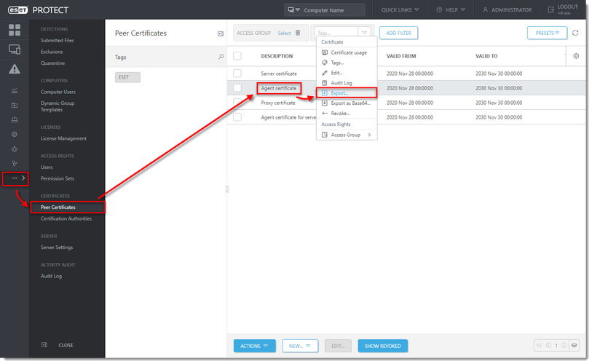
Task: Click the Tags search magnifier icon
Action: click(221, 57)
